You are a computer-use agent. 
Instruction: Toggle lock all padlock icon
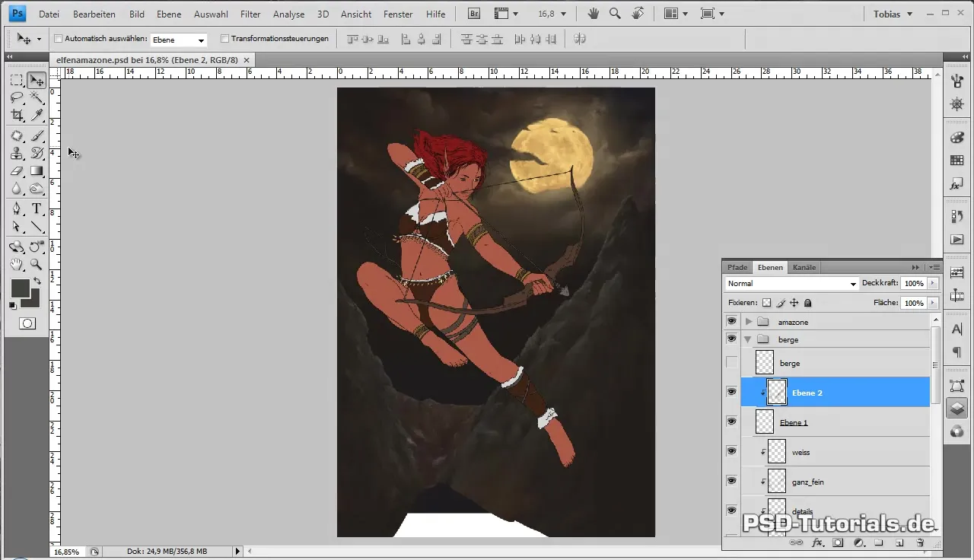pyautogui.click(x=808, y=303)
